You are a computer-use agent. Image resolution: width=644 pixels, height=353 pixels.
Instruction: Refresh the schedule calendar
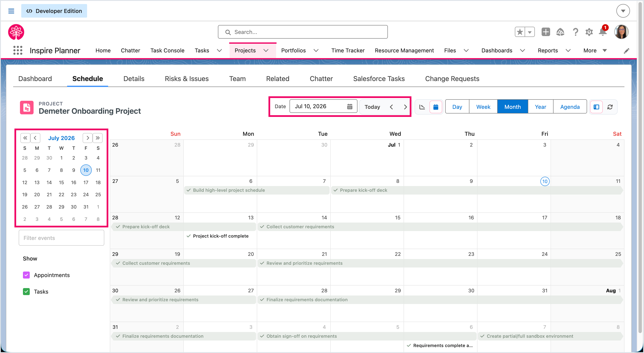point(610,107)
